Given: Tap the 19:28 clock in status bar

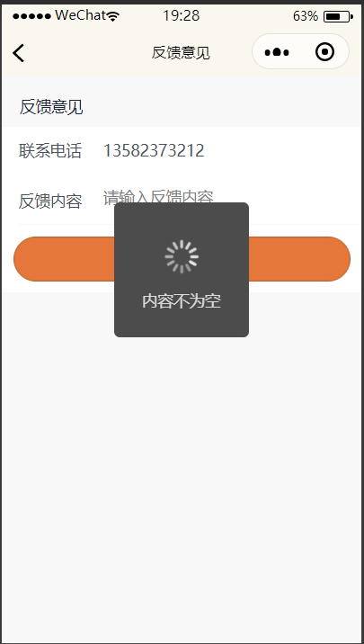Looking at the screenshot, I should [x=181, y=16].
